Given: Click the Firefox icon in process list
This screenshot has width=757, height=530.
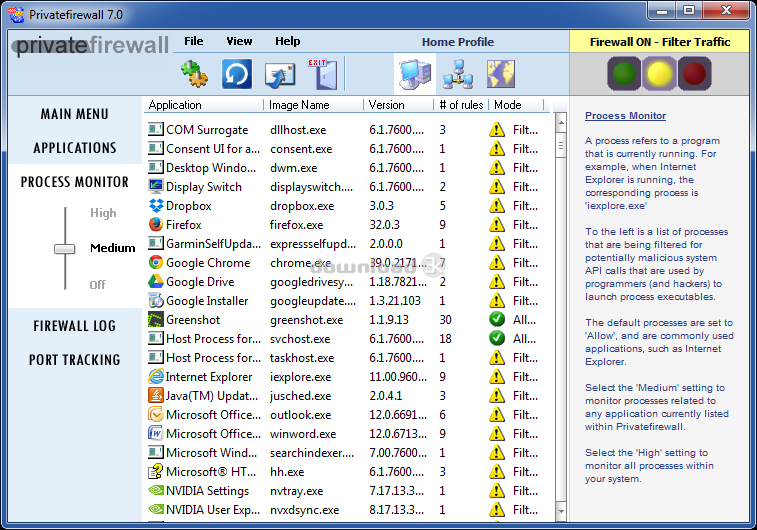Looking at the screenshot, I should click(156, 225).
